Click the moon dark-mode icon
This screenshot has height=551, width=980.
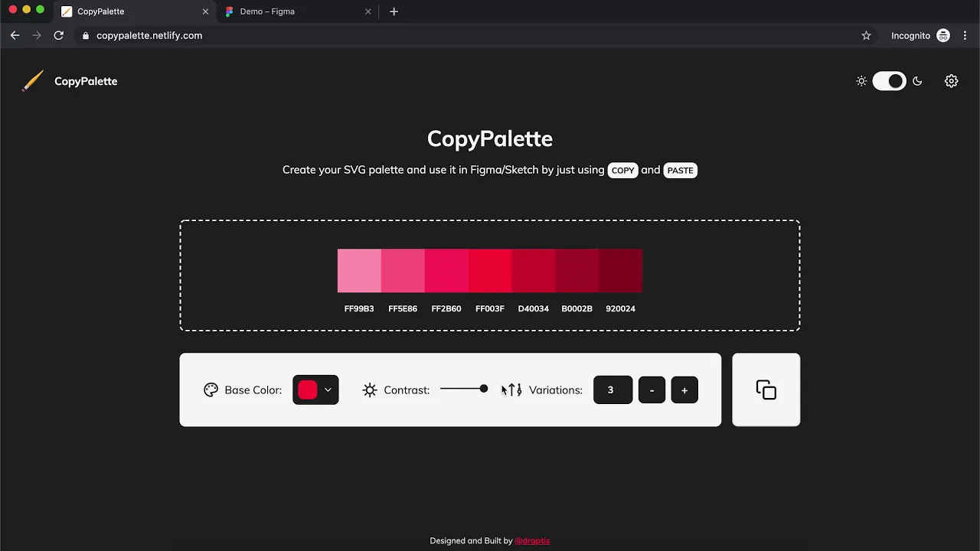[917, 81]
